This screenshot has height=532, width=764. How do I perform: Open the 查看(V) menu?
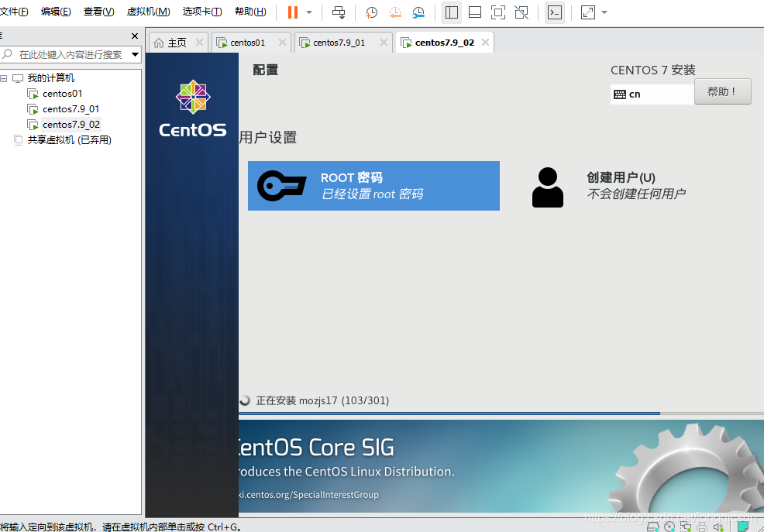click(99, 12)
